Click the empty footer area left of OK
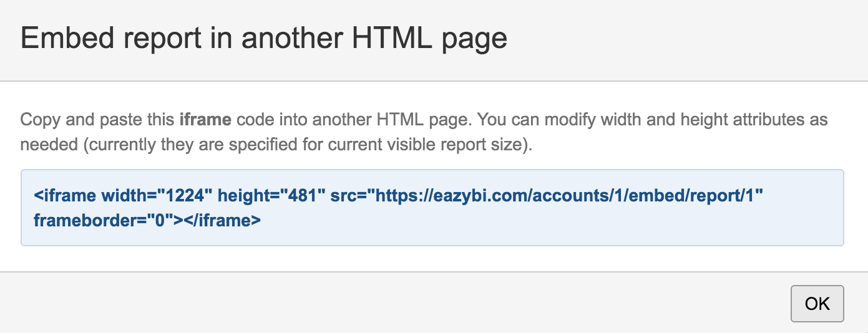The width and height of the screenshot is (868, 333). click(x=374, y=304)
